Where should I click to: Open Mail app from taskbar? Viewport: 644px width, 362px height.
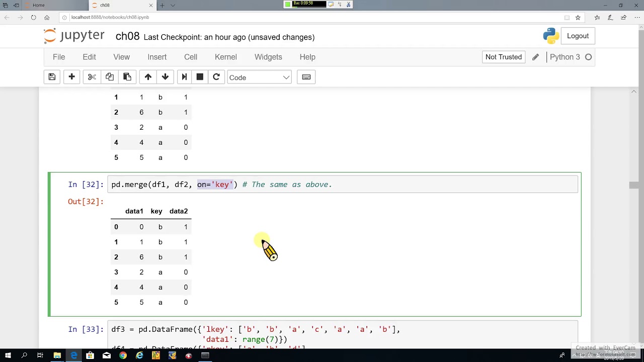[x=107, y=355]
